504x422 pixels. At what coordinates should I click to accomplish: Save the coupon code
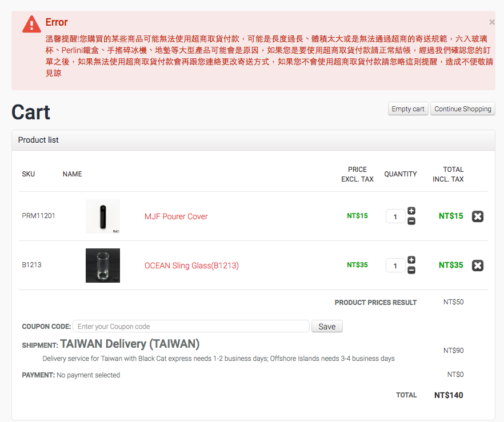(327, 327)
